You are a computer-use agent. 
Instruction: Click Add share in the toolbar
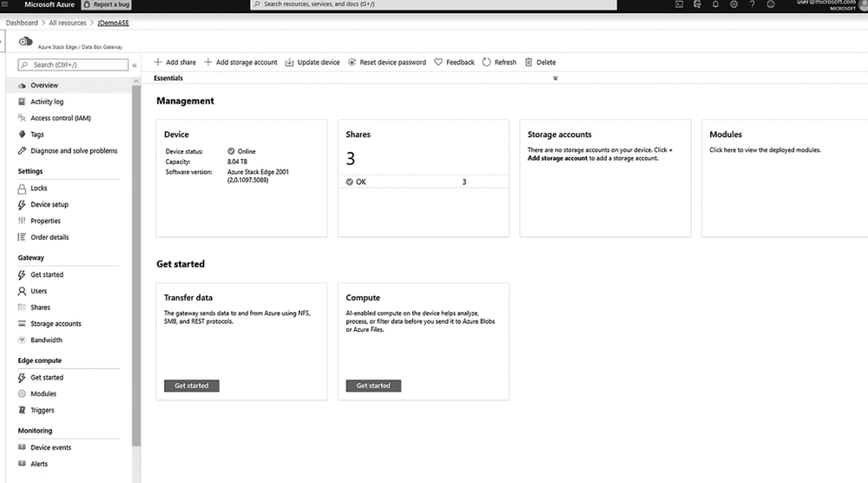point(175,62)
